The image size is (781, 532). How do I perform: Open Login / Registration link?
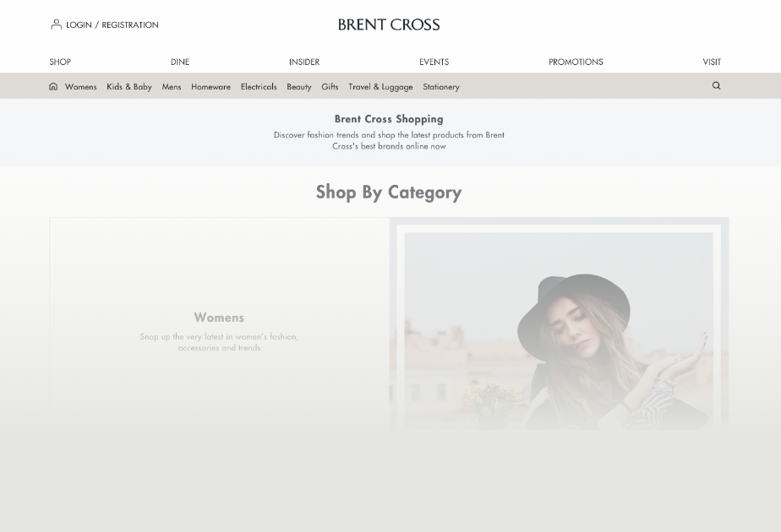112,24
